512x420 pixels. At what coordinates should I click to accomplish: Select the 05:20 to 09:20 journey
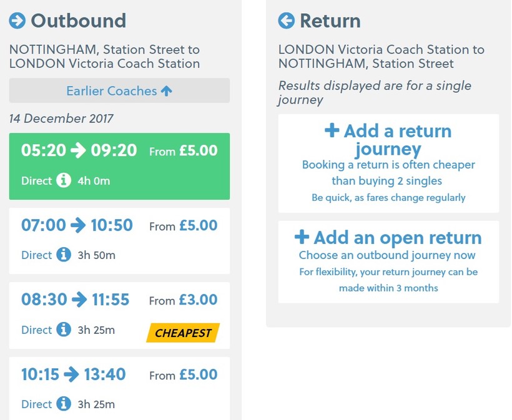click(119, 166)
